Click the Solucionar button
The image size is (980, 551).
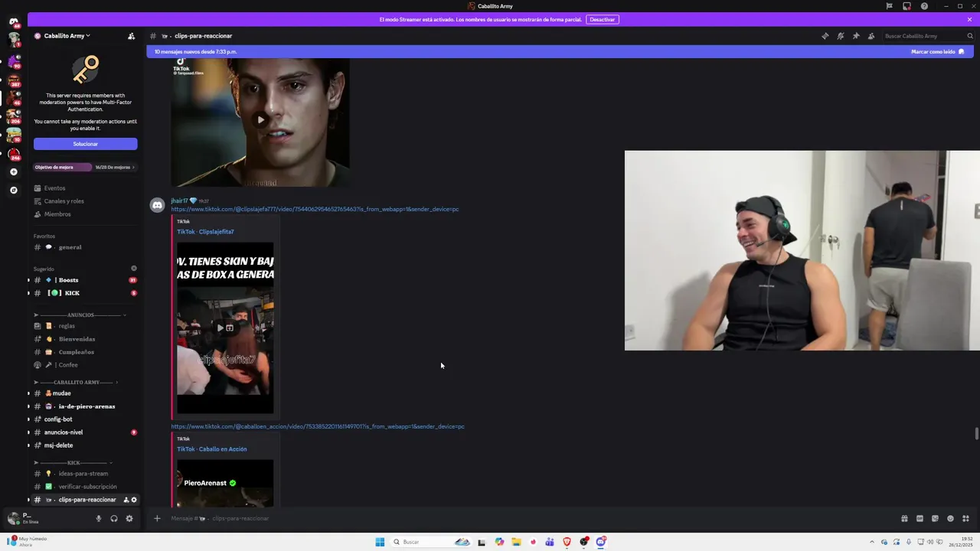85,144
